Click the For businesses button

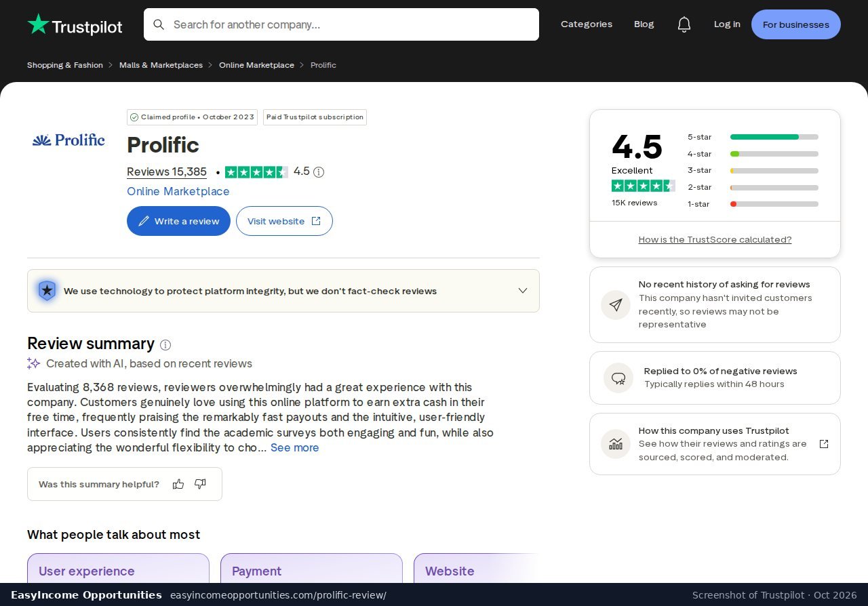(796, 24)
